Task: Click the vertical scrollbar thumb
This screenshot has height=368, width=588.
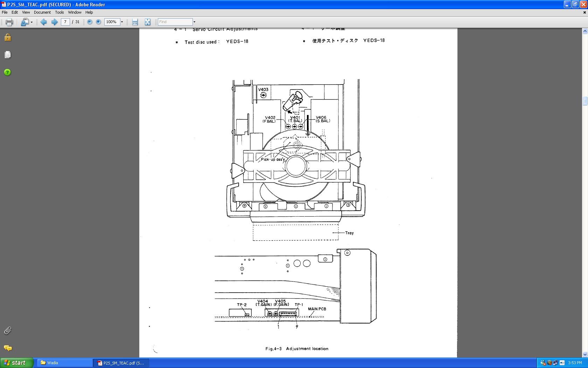Action: (x=585, y=101)
